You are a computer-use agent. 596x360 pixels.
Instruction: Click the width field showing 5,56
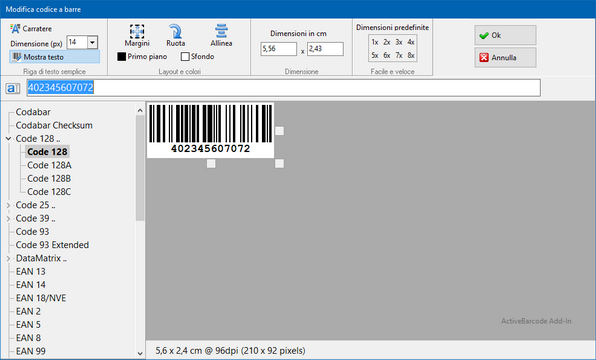point(278,49)
